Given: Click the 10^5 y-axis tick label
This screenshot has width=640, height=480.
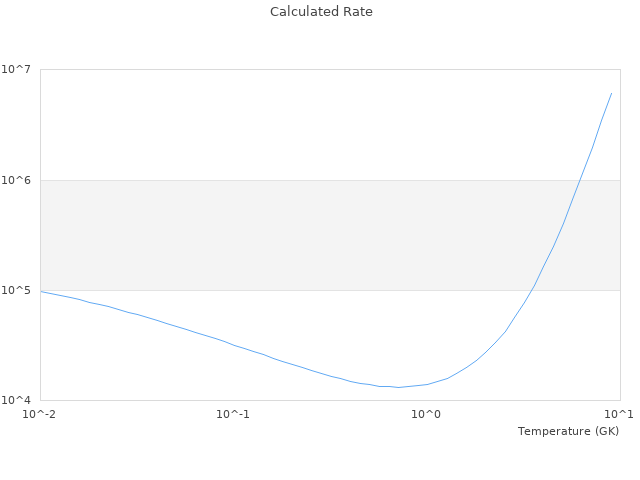Looking at the screenshot, I should point(19,291).
